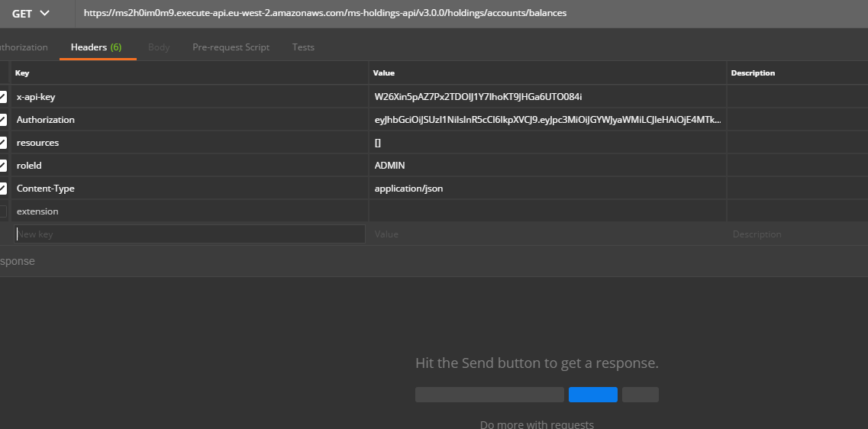Open the Pre-request Script tab
The width and height of the screenshot is (868, 429).
click(x=231, y=47)
